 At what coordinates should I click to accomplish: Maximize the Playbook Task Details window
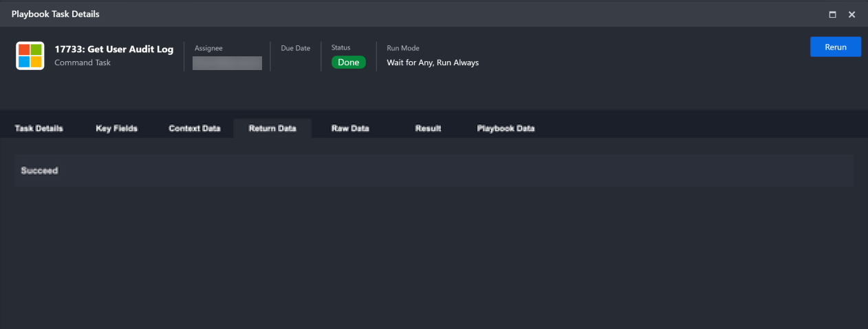click(832, 14)
